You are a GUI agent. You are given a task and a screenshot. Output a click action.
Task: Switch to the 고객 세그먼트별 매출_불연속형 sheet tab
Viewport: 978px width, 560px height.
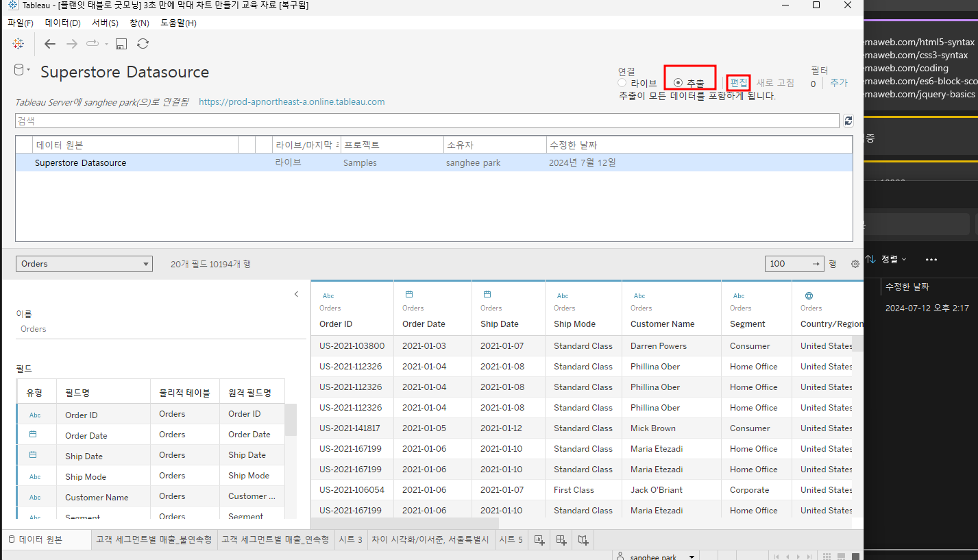(154, 540)
